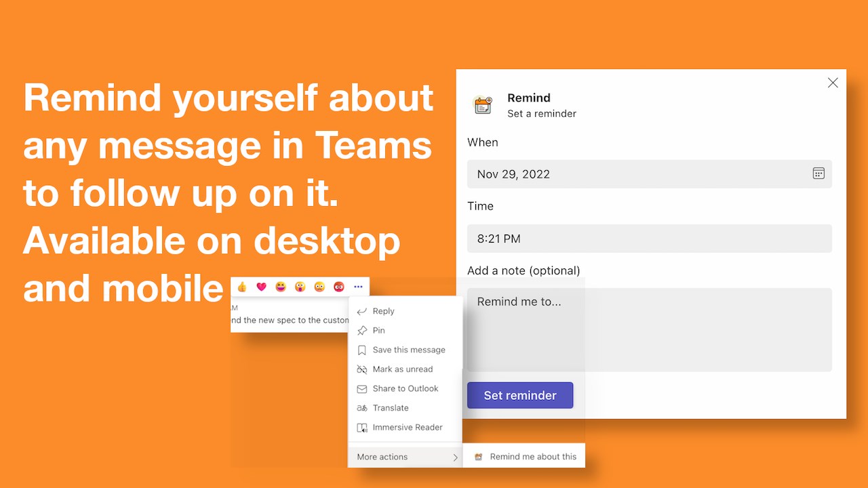Image resolution: width=868 pixels, height=488 pixels.
Task: Click the Set reminder button
Action: click(x=520, y=395)
